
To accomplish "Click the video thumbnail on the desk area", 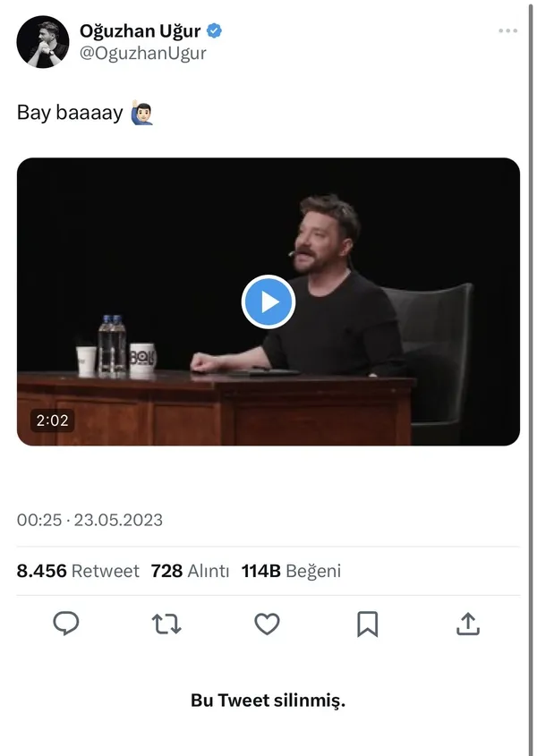I will pos(215,403).
